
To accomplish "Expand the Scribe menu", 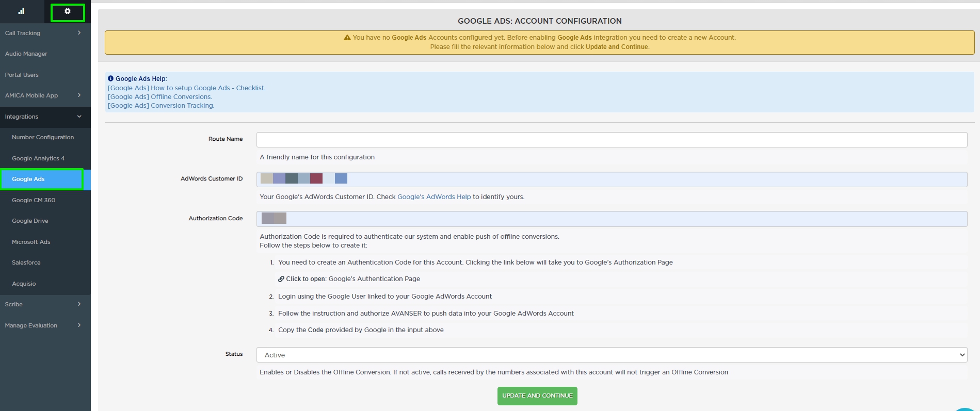I will click(x=45, y=304).
